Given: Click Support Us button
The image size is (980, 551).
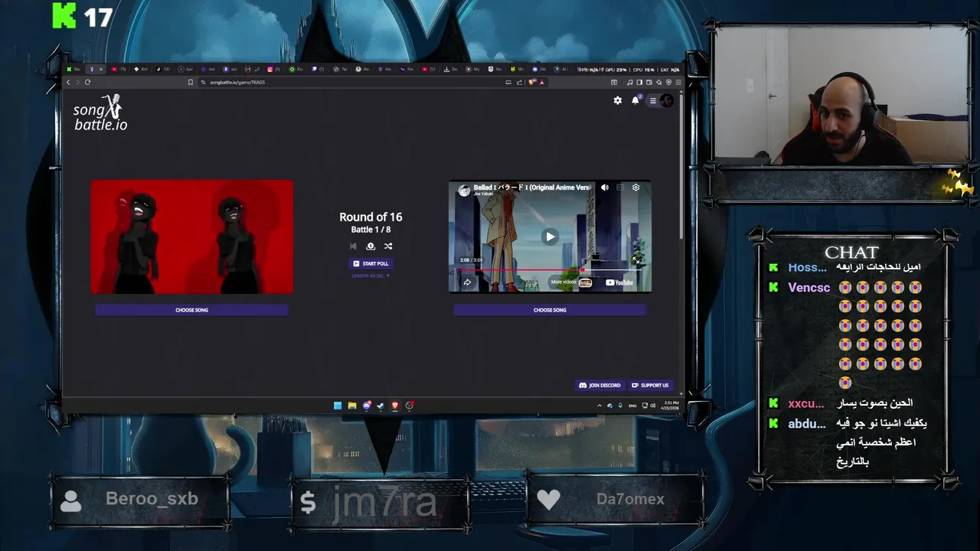Looking at the screenshot, I should [650, 385].
